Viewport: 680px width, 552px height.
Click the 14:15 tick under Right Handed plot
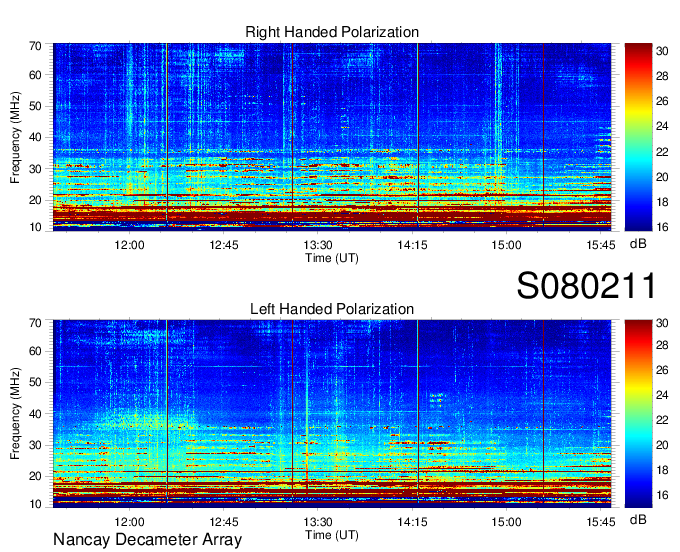click(412, 245)
